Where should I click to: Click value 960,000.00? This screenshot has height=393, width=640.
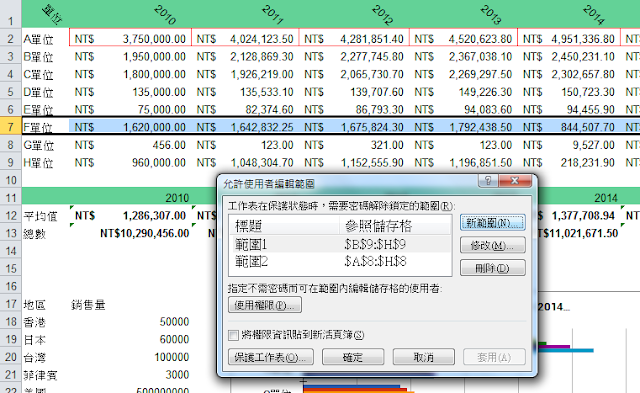159,163
